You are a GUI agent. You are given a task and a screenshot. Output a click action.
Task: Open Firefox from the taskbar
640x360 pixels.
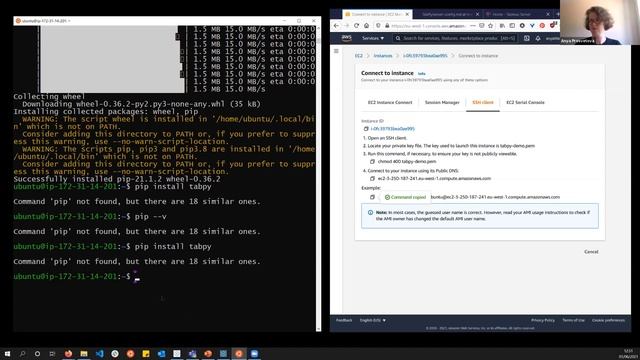point(68,353)
